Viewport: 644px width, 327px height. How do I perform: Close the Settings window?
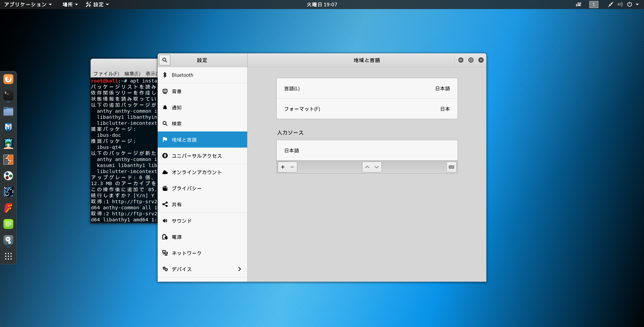click(481, 60)
